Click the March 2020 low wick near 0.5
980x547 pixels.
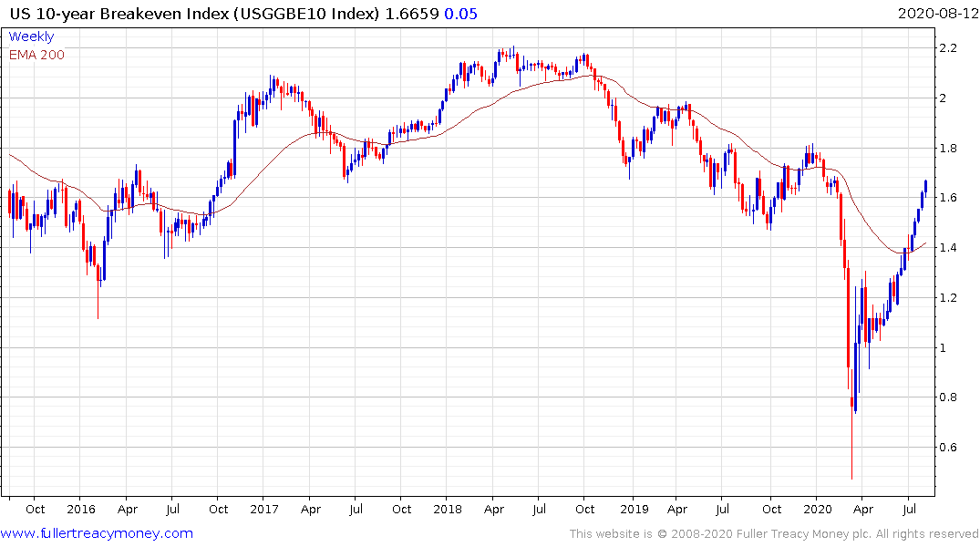coord(851,444)
